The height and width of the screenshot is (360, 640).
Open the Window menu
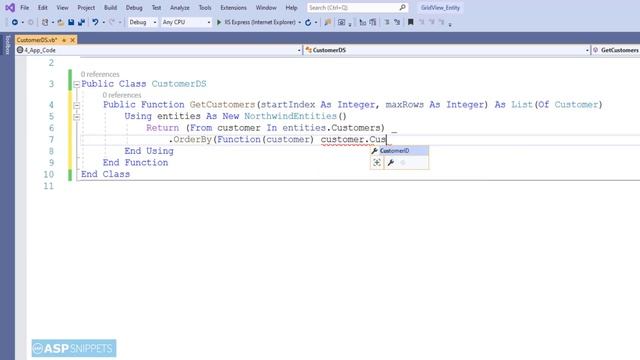(x=266, y=8)
